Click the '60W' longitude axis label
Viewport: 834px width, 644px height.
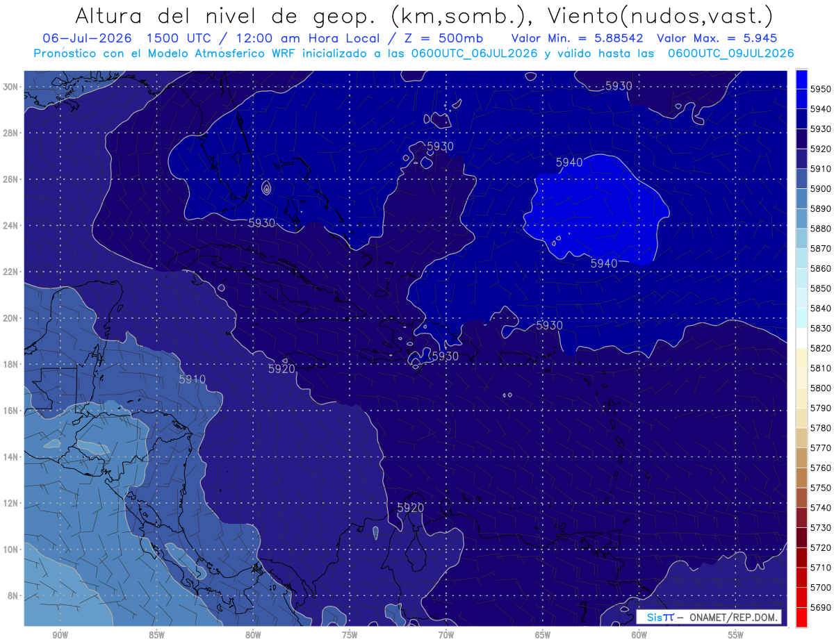pyautogui.click(x=639, y=635)
